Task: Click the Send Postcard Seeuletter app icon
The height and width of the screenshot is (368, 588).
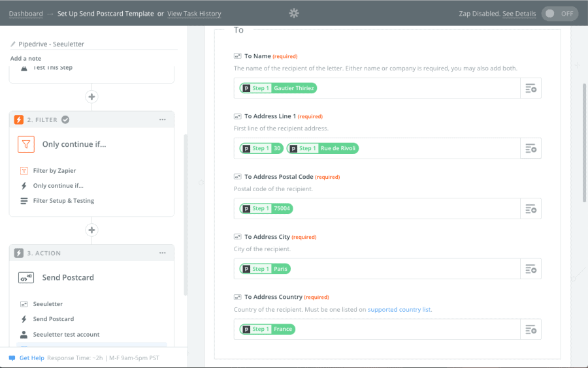Action: 26,277
